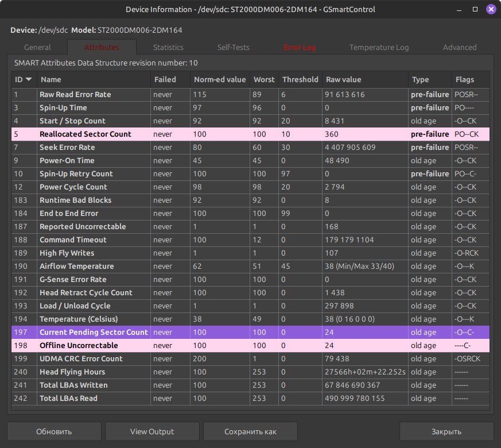Image resolution: width=501 pixels, height=448 pixels.
Task: Click raw value 48 490
Action: (x=337, y=160)
